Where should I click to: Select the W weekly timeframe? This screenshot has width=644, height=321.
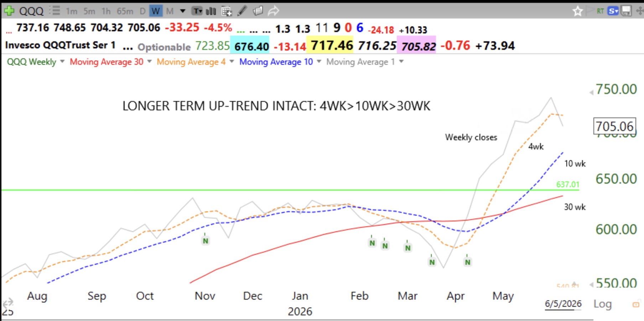pyautogui.click(x=156, y=11)
